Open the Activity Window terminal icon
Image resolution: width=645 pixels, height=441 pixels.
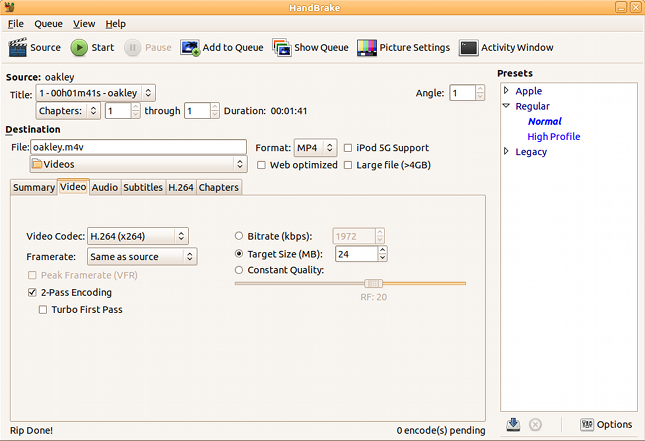(469, 48)
